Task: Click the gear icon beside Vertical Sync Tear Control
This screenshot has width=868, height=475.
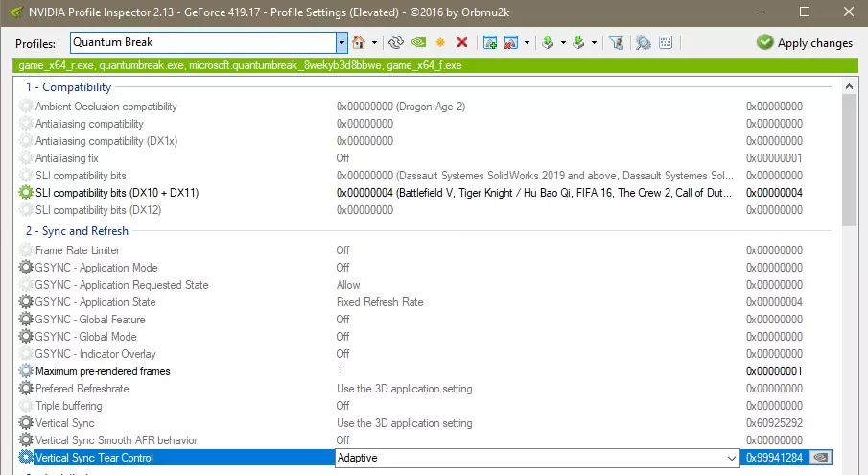Action: pos(26,458)
